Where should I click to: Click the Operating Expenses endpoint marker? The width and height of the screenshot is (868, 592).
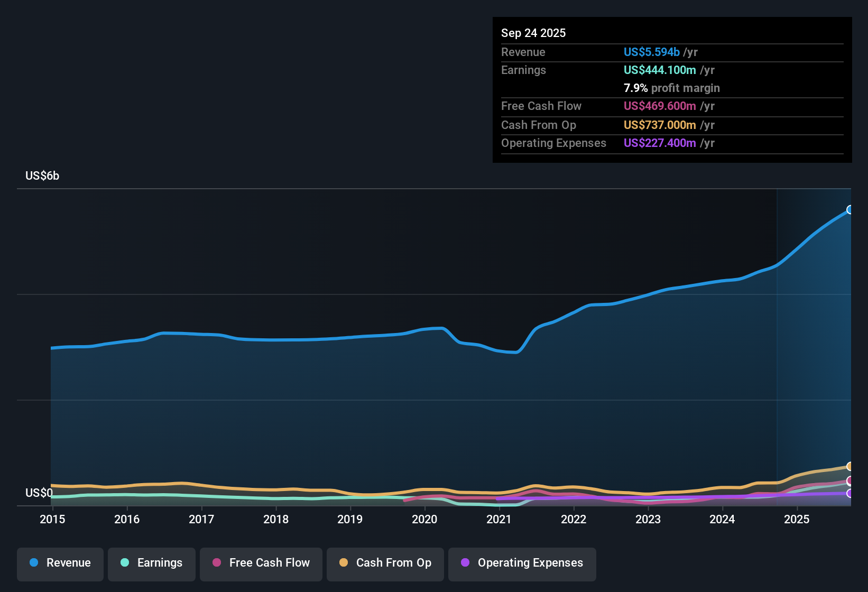tap(850, 494)
